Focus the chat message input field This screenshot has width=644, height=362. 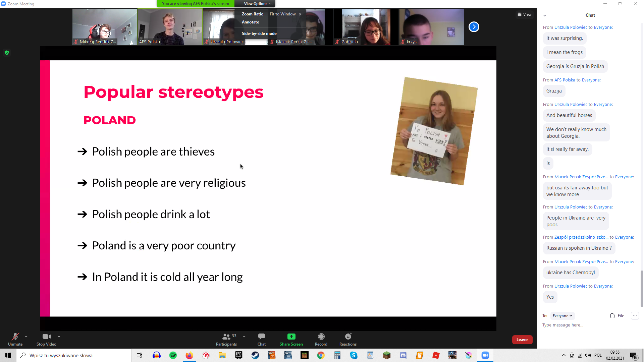coord(589,325)
